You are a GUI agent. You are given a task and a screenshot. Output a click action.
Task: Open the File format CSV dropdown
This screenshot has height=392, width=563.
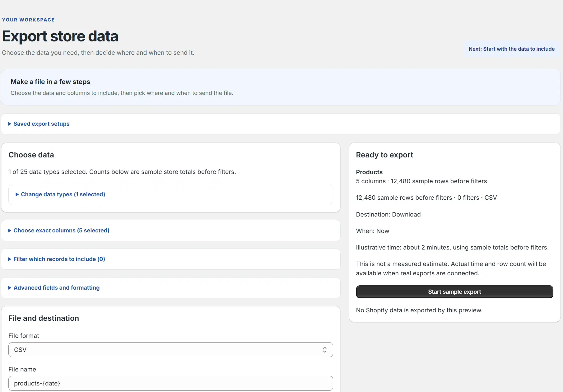[x=171, y=350]
